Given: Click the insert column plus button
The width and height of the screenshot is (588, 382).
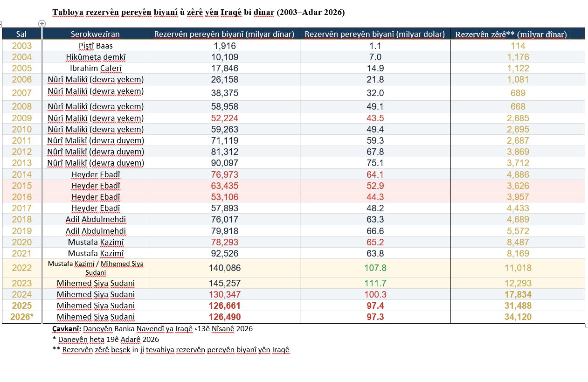Looking at the screenshot, I should click(x=42, y=23).
